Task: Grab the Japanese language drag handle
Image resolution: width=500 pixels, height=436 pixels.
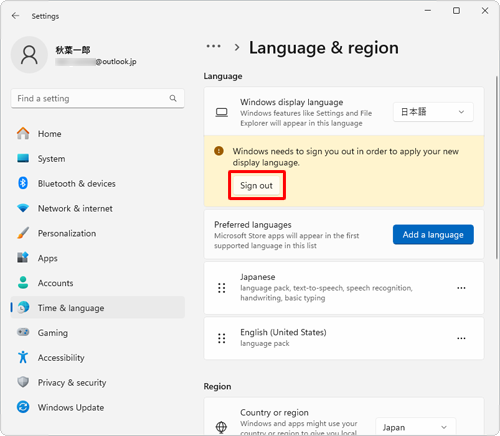Action: (222, 288)
